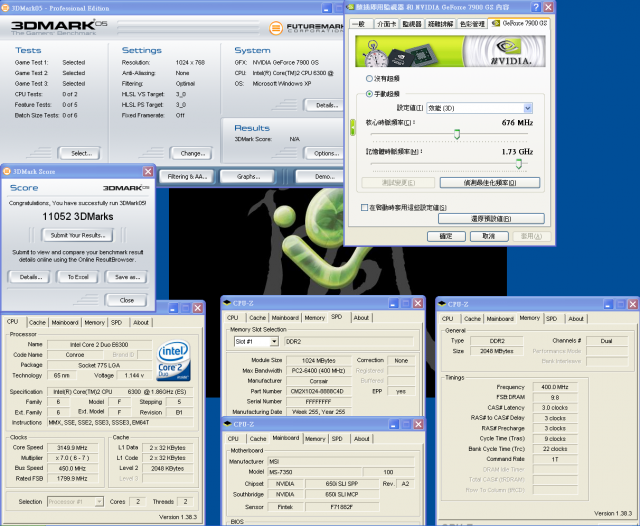Click the Frequency 400.0 MHz value
Image resolution: width=640 pixels, height=526 pixels.
pos(554,387)
